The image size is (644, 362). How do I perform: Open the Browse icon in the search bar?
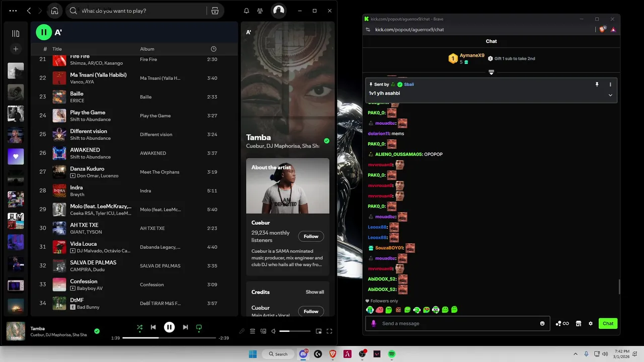coord(215,11)
